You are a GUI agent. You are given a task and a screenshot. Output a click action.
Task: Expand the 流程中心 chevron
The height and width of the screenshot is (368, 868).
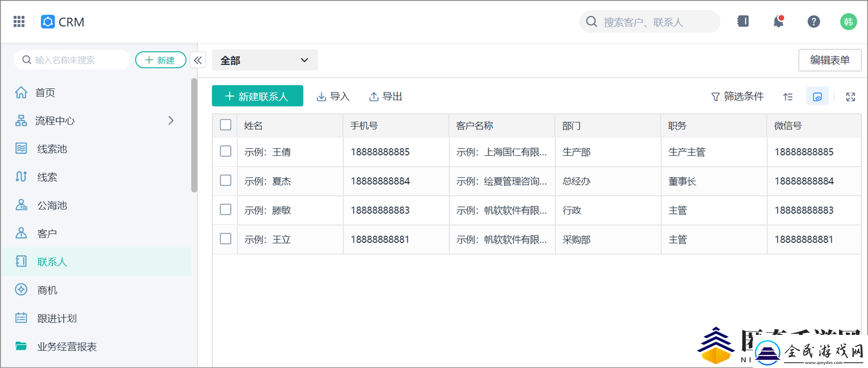[171, 121]
